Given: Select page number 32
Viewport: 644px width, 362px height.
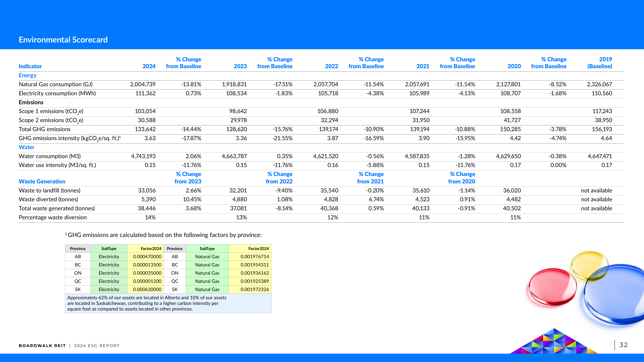Looking at the screenshot, I should coord(624,345).
